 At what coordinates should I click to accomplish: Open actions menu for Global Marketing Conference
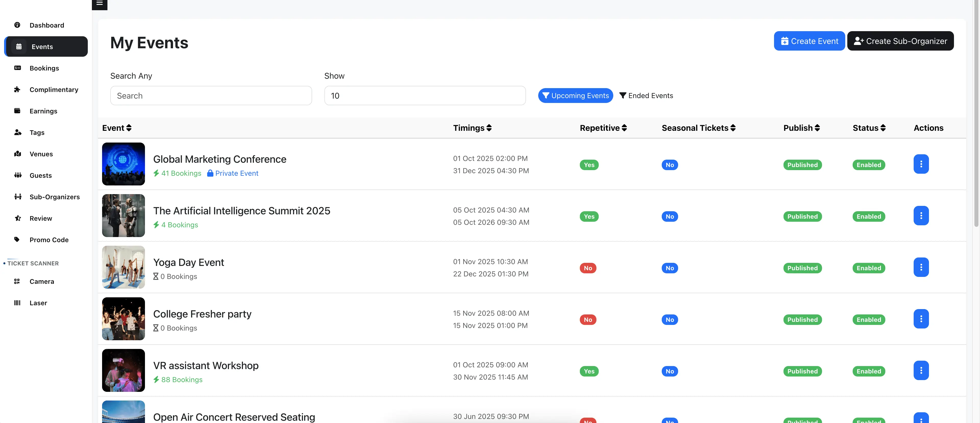[x=921, y=164]
